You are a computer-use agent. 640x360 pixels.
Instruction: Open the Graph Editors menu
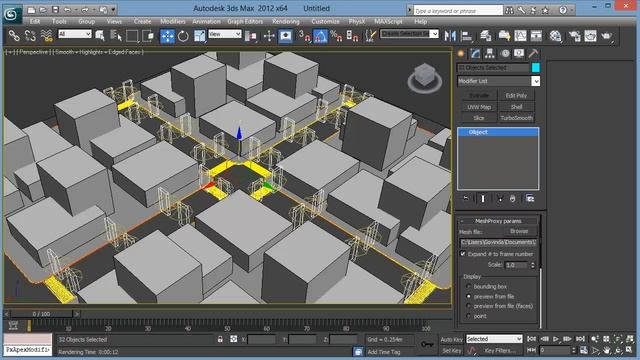click(x=245, y=21)
